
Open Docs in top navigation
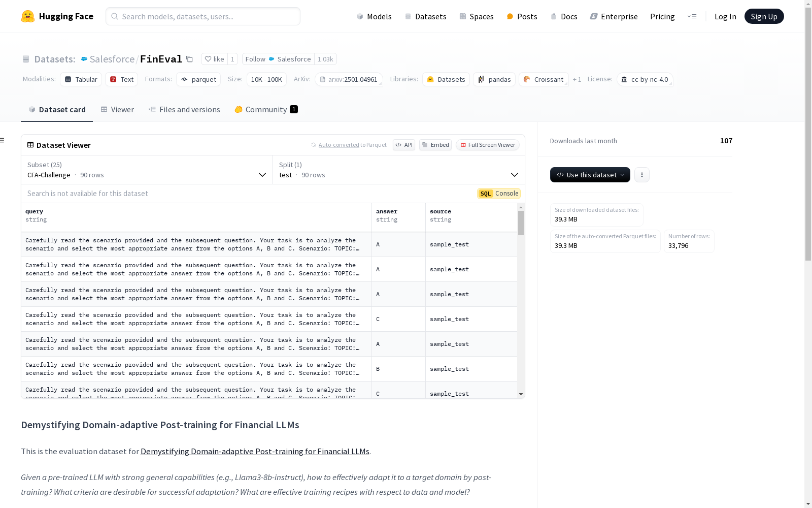(x=564, y=16)
